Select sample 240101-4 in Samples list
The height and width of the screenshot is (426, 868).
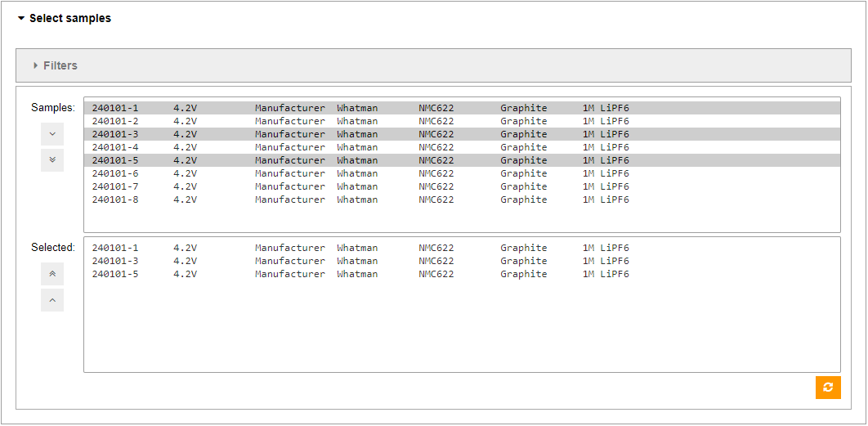click(462, 147)
